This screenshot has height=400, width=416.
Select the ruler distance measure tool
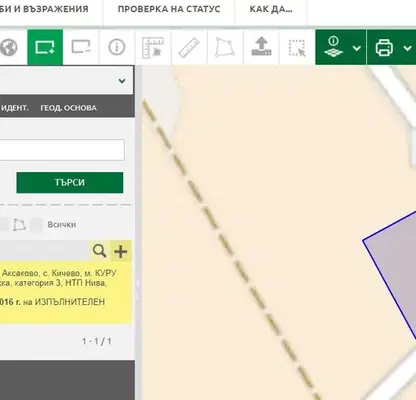click(x=189, y=47)
